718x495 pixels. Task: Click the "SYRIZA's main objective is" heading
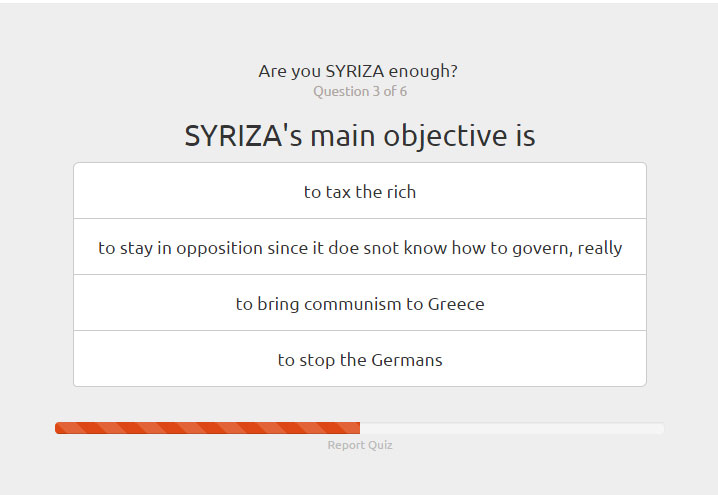click(360, 136)
